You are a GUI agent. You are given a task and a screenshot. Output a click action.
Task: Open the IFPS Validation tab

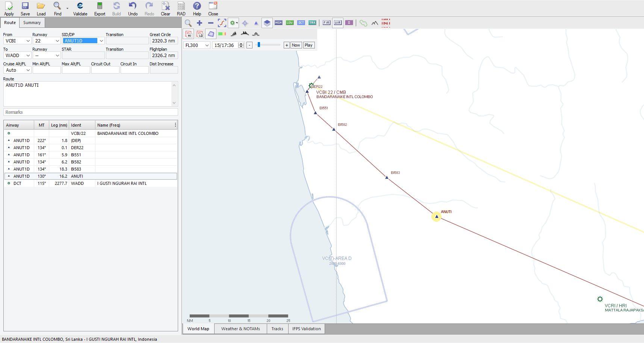coord(307,329)
